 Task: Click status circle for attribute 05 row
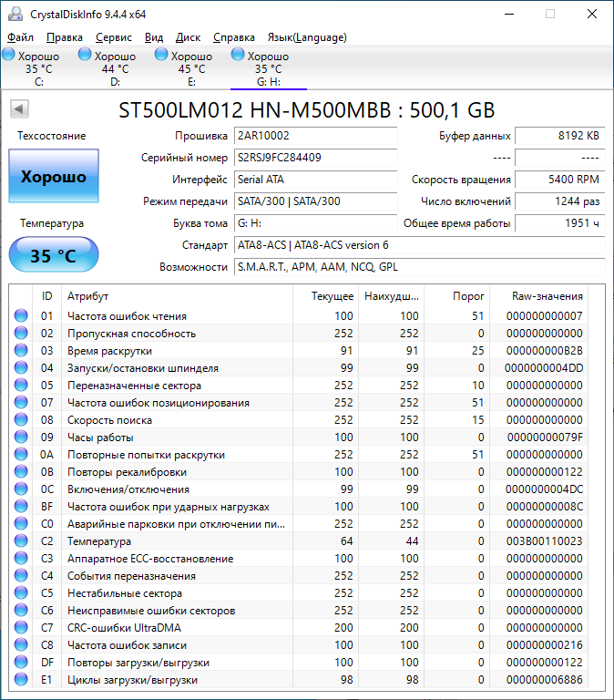[x=21, y=385]
